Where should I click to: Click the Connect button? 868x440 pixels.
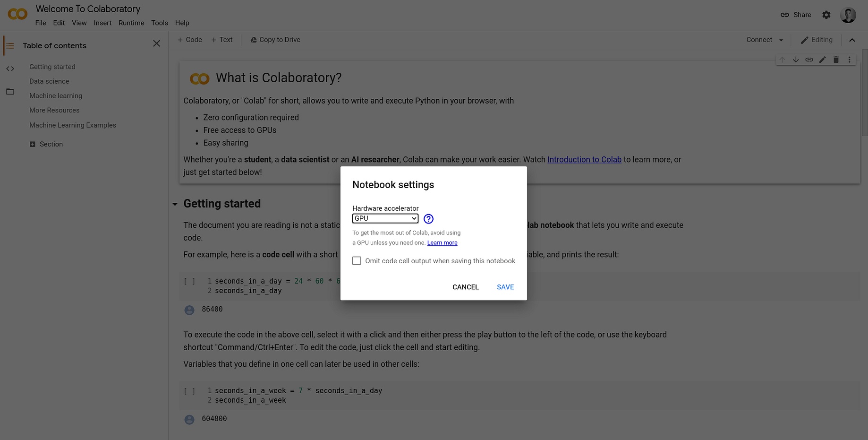pyautogui.click(x=759, y=40)
